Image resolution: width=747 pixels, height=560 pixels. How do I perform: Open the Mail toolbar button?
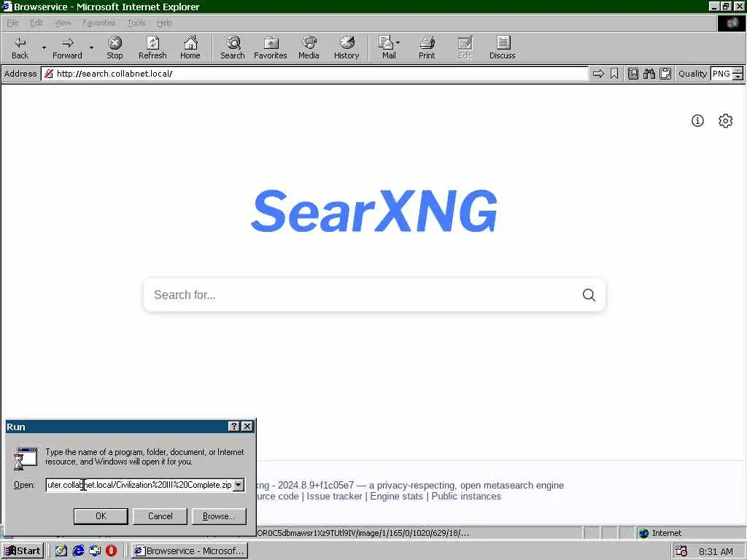point(390,47)
